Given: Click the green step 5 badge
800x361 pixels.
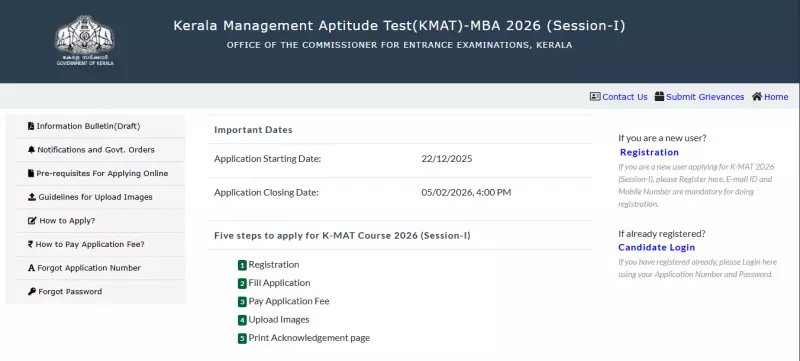Looking at the screenshot, I should [x=242, y=339].
